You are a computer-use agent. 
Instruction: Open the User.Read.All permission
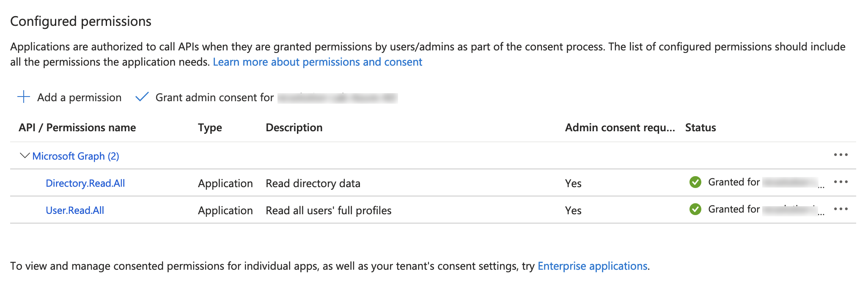(x=75, y=210)
